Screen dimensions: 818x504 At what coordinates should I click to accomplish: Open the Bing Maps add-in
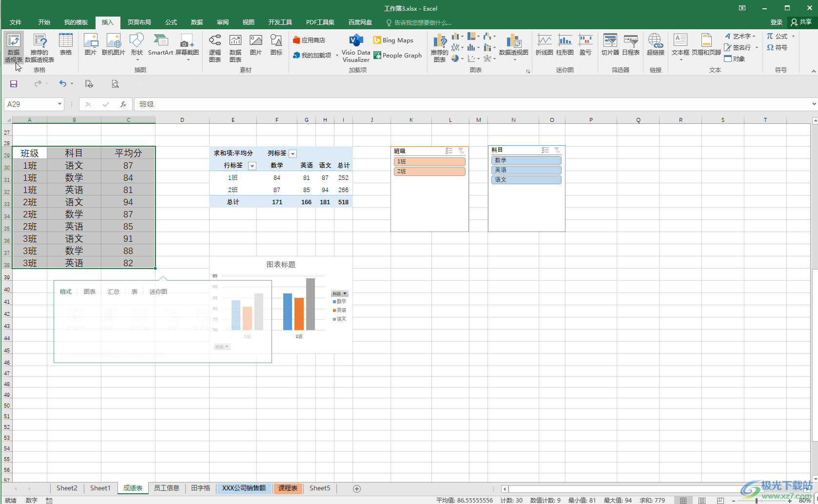(x=393, y=40)
